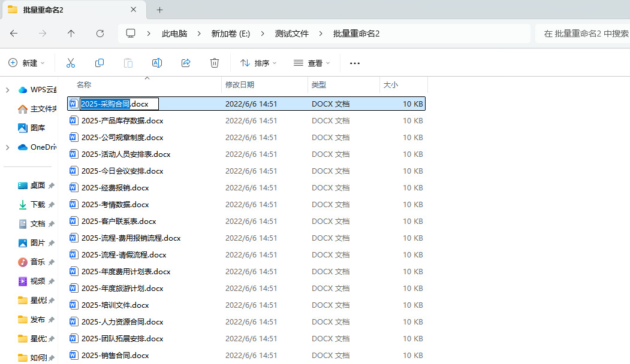
Task: Open 视频 videos in sidebar
Action: pos(32,281)
